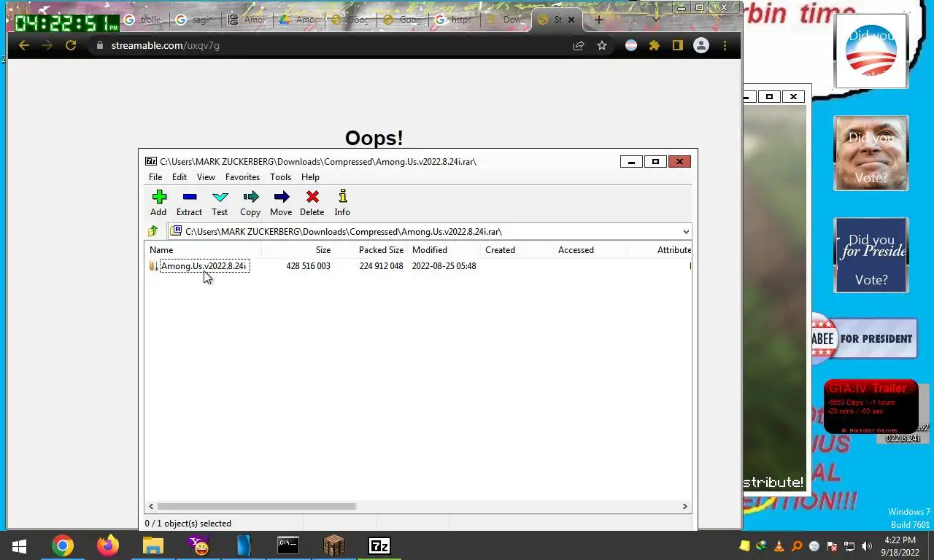Open the Tools menu

click(x=280, y=177)
